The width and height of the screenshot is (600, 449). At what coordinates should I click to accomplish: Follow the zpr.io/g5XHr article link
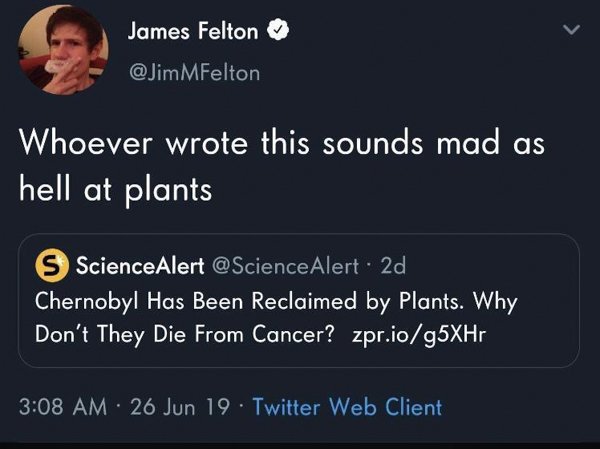click(x=419, y=335)
